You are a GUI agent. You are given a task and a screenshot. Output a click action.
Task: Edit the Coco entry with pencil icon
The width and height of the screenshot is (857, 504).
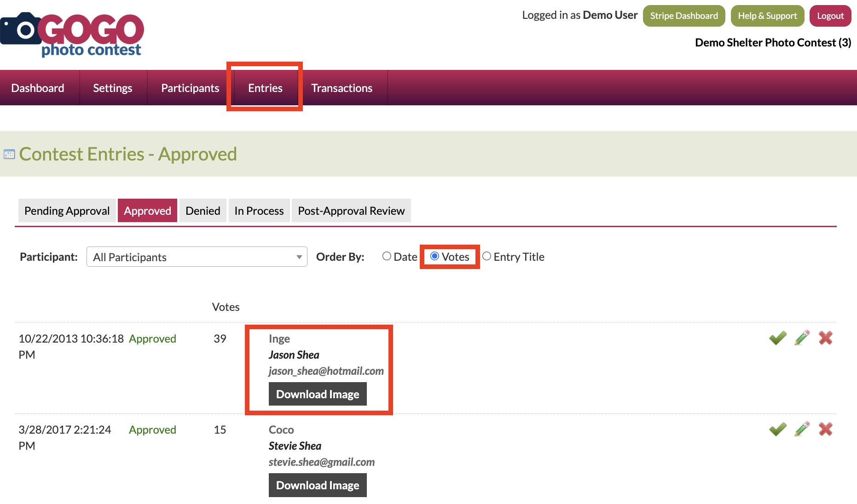tap(802, 429)
